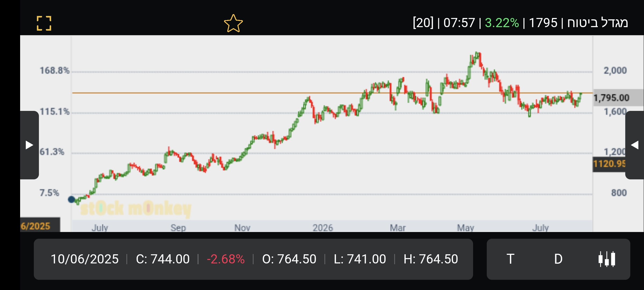This screenshot has height=290, width=644.
Task: Click the Sep label on time axis
Action: point(178,228)
